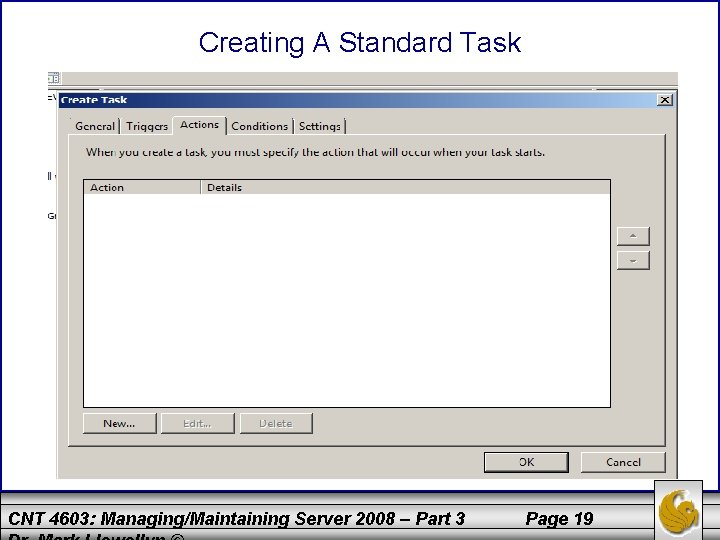
Task: Click the Create Task title bar text
Action: (x=94, y=100)
